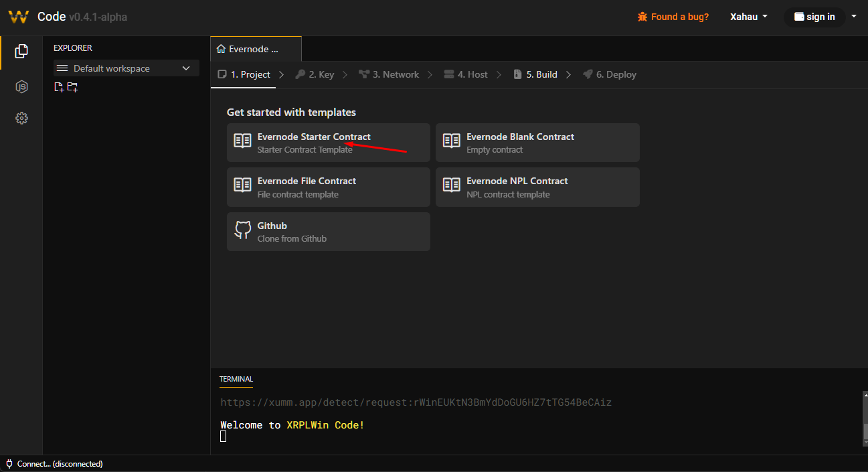
Task: Click the Evernode Blank Contract book icon
Action: pos(452,141)
